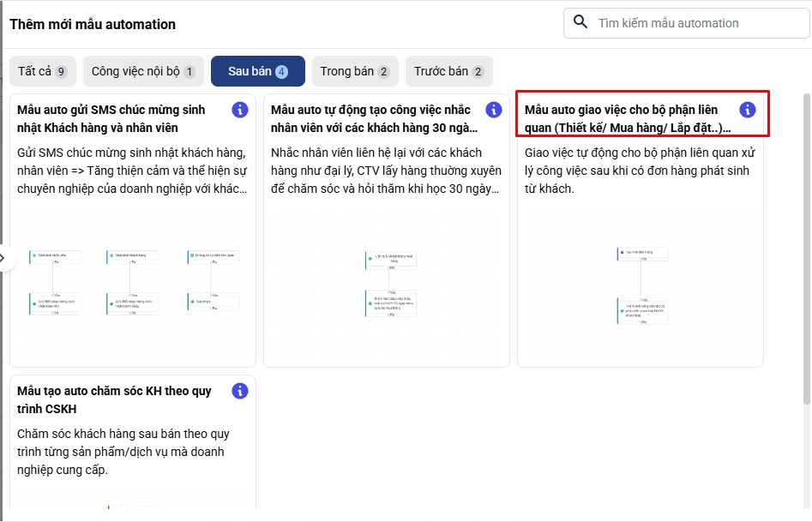Click the search magnifier icon
Image resolution: width=812 pixels, height=522 pixels.
click(580, 22)
